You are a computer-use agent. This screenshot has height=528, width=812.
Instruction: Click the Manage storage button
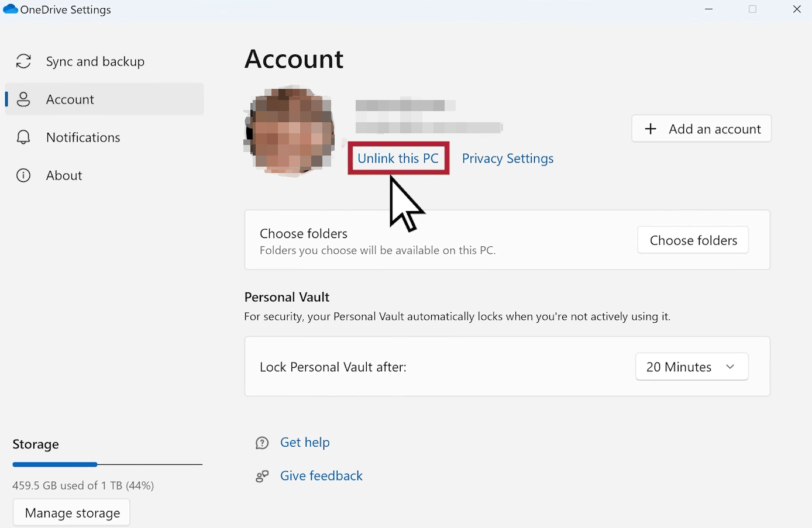coord(72,513)
